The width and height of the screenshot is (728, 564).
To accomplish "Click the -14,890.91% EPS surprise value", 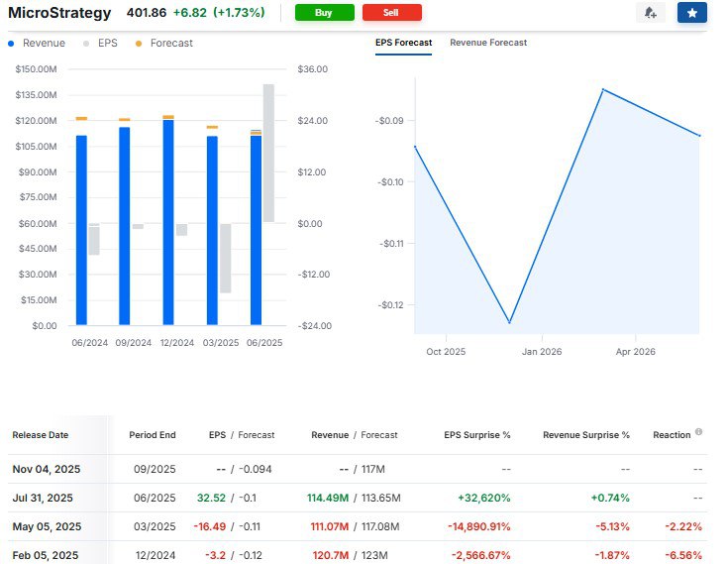I will (x=479, y=527).
